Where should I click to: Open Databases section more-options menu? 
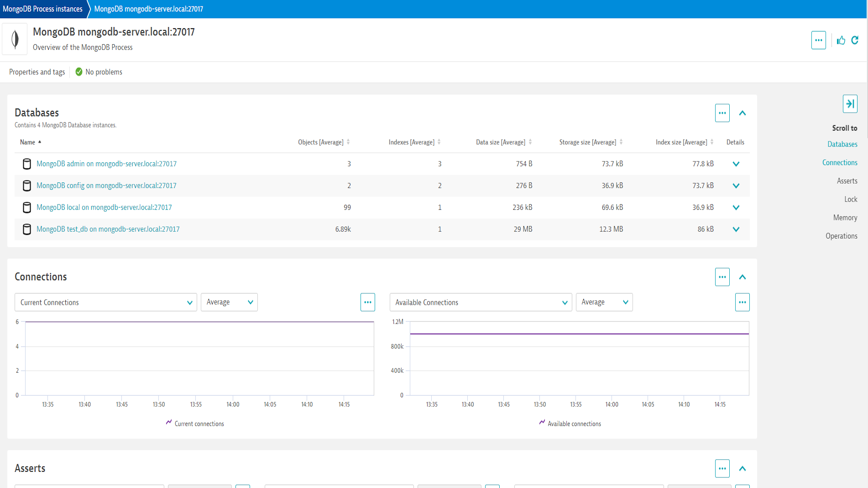pos(722,113)
